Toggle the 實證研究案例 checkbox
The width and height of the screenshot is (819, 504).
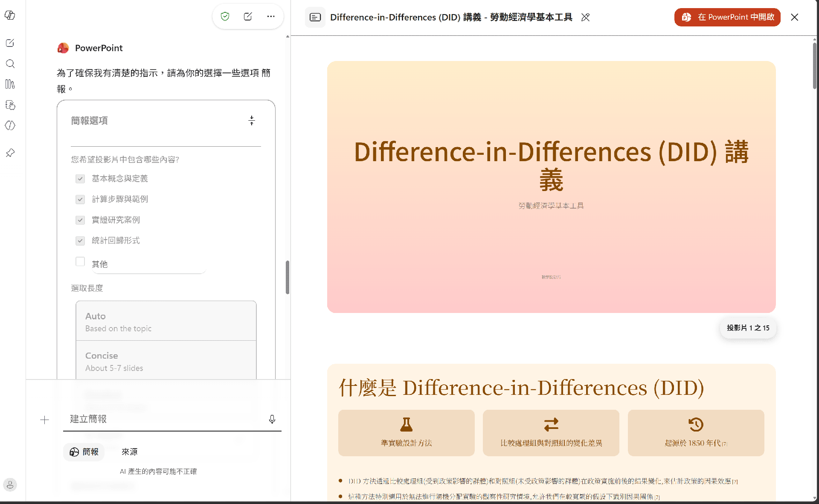[x=80, y=220]
